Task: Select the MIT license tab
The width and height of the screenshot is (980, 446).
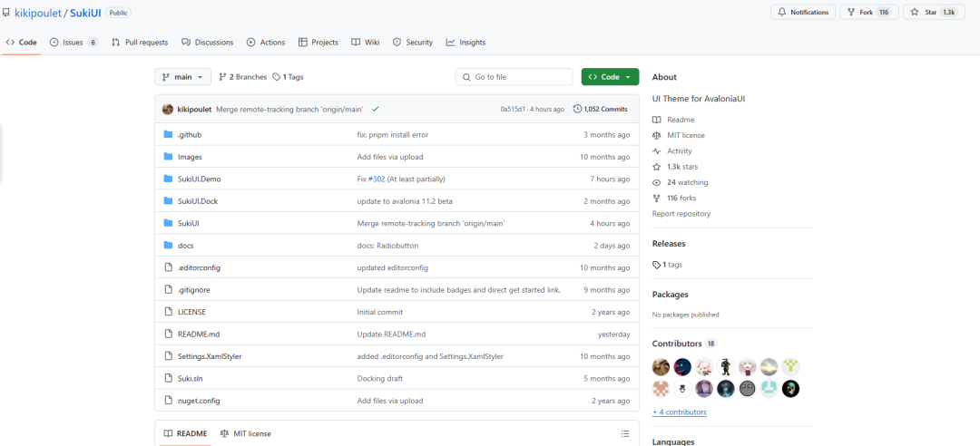Action: coord(245,433)
